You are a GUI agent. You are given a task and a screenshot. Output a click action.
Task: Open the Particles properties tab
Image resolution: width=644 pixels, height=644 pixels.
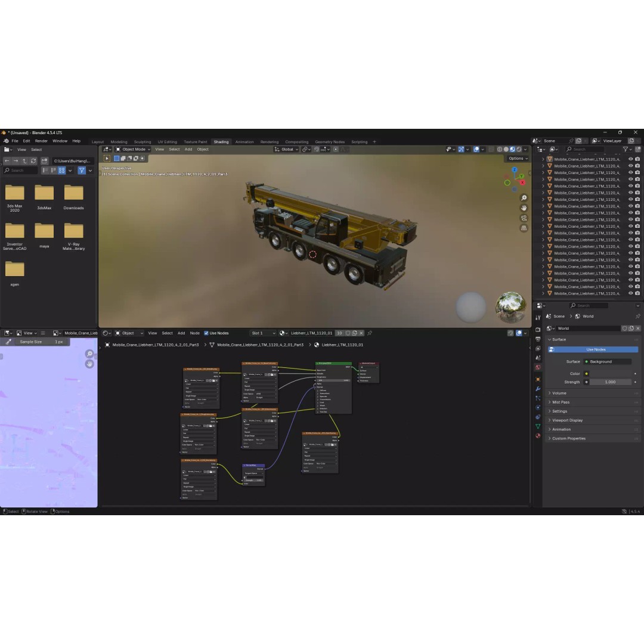coord(538,398)
